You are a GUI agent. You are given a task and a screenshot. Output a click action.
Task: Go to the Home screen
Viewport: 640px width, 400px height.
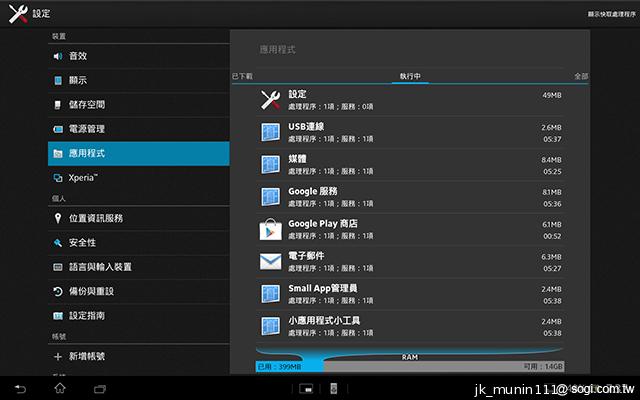60,388
